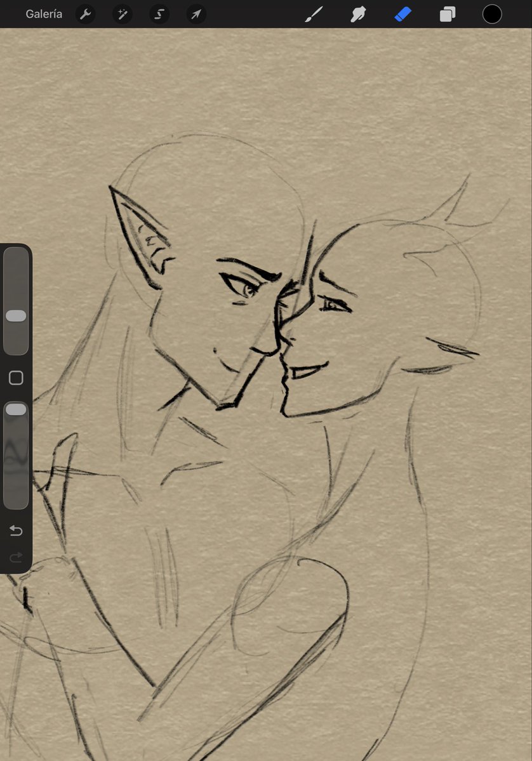The height and width of the screenshot is (761, 532).
Task: Redo with the dimmed redo arrow
Action: [x=16, y=557]
